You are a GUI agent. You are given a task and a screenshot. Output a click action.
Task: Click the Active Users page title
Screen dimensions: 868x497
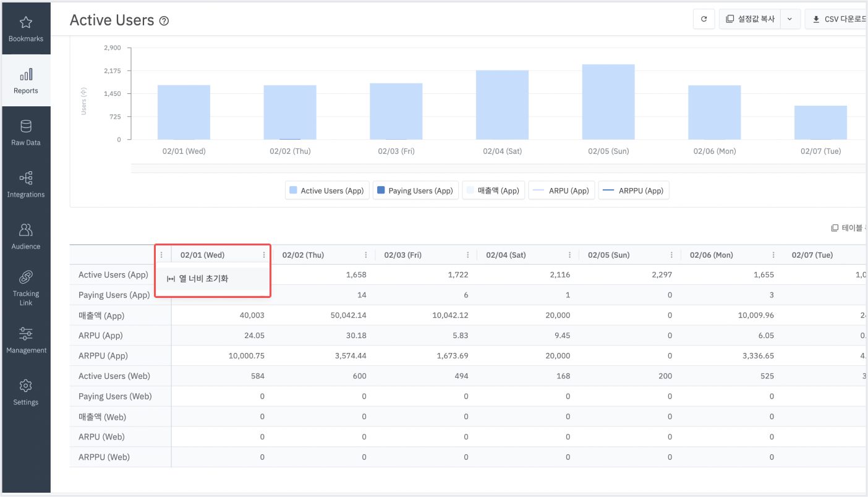(x=112, y=20)
